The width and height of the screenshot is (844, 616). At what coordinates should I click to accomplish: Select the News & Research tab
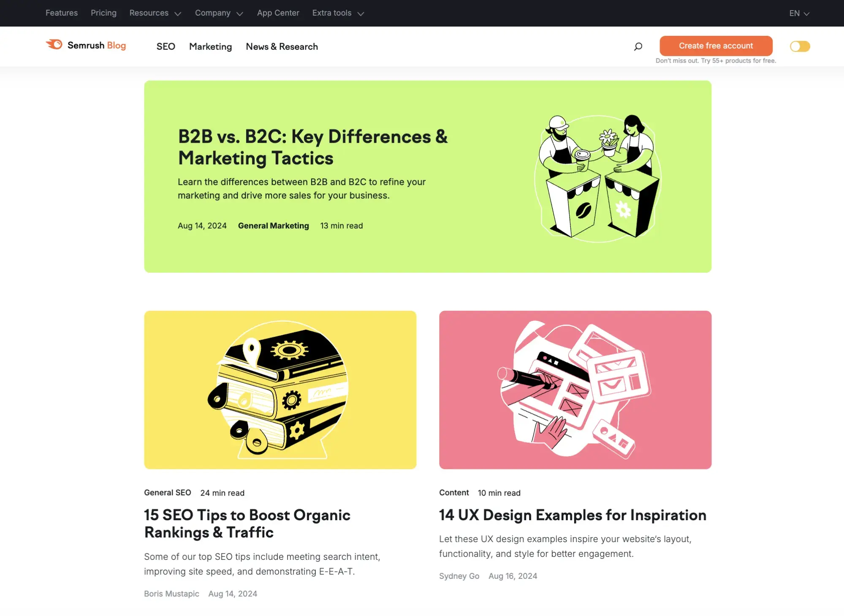click(282, 46)
